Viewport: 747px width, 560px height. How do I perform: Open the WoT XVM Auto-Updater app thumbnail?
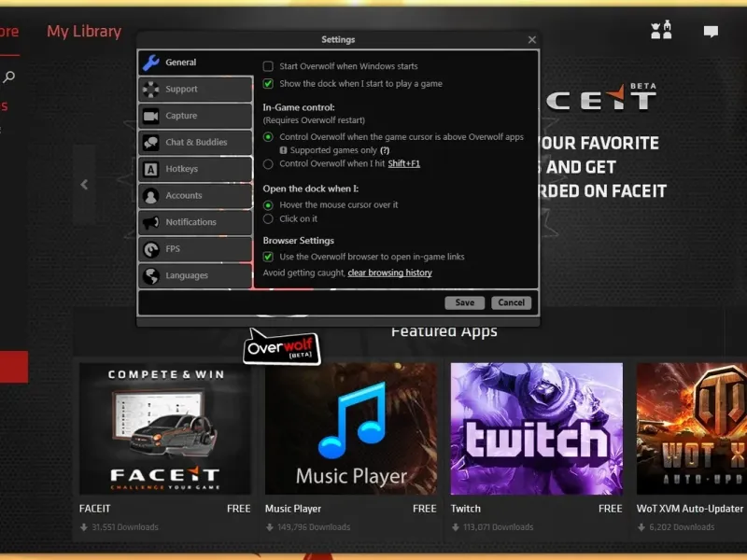point(692,429)
